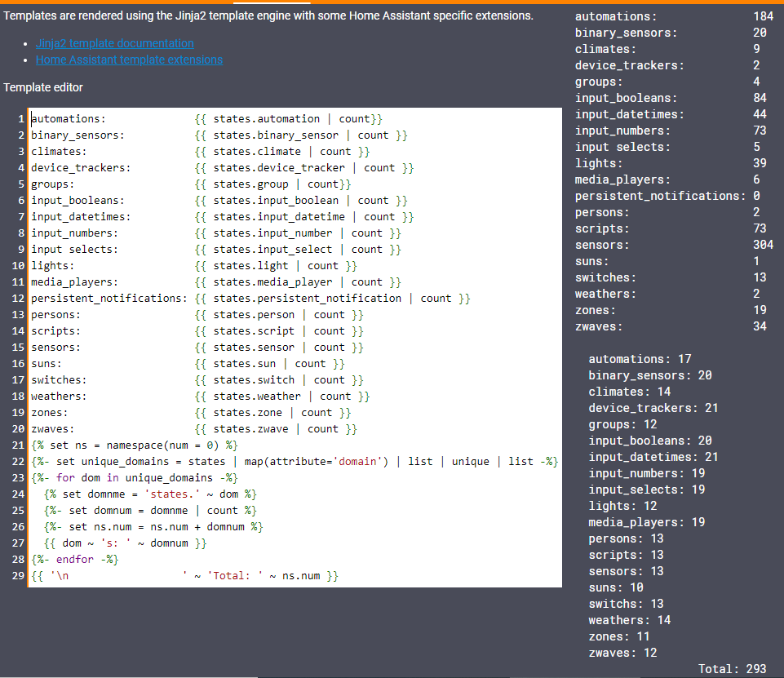
Task: Click 'switchs: 13' in lower result list
Action: tap(626, 604)
